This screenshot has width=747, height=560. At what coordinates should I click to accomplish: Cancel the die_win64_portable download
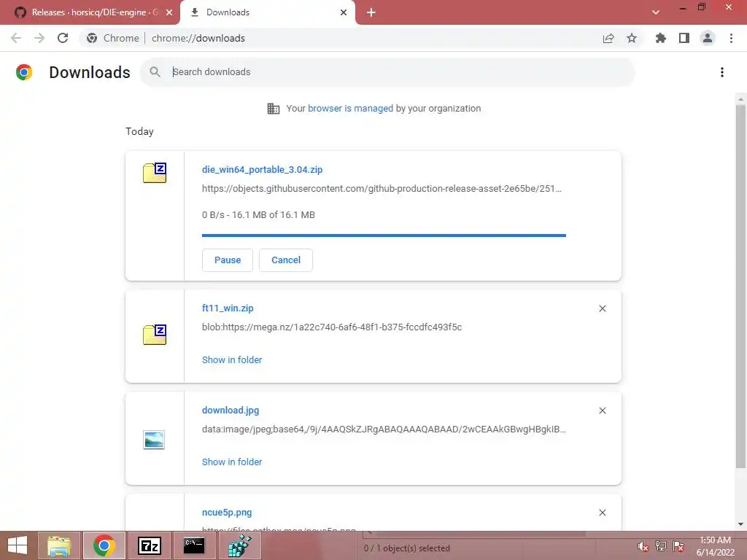click(x=286, y=260)
